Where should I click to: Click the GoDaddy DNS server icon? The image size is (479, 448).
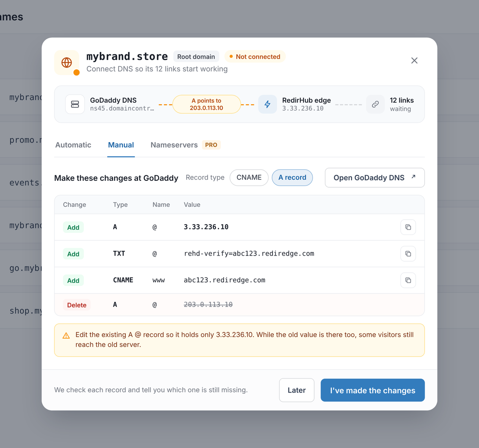tap(75, 104)
